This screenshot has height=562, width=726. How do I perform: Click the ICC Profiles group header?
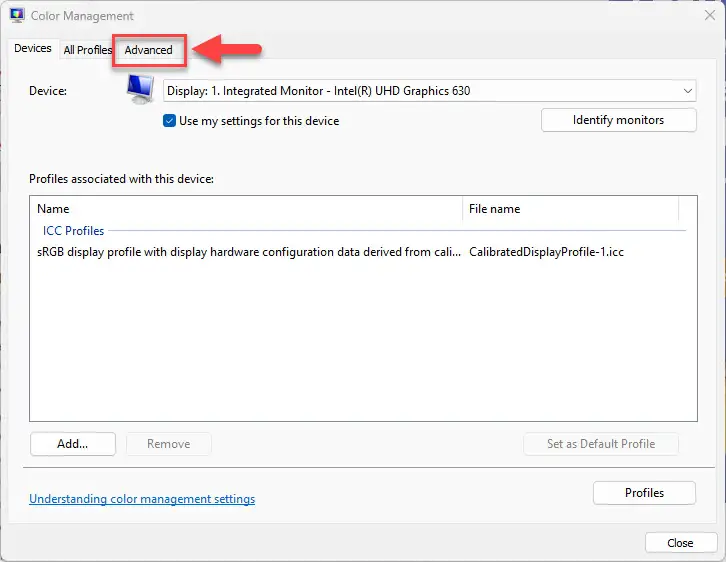[73, 231]
